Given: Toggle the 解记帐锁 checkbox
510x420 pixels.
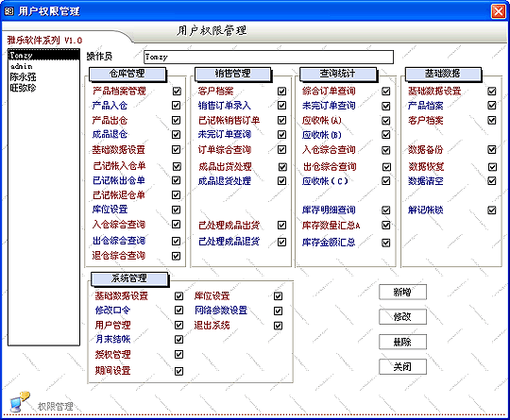Looking at the screenshot, I should (x=492, y=210).
